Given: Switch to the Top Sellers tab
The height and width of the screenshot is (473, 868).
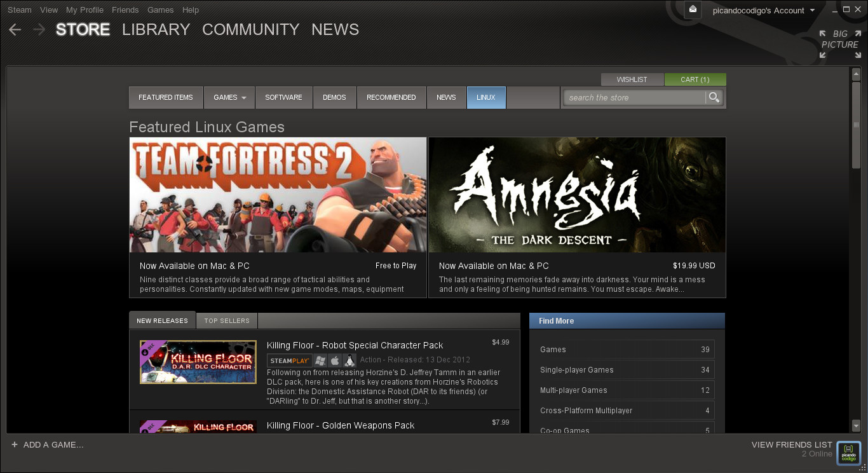Looking at the screenshot, I should pos(227,320).
